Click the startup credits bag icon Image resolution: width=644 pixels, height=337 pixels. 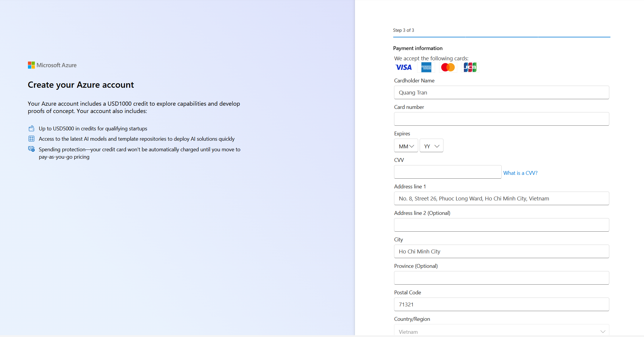point(31,128)
